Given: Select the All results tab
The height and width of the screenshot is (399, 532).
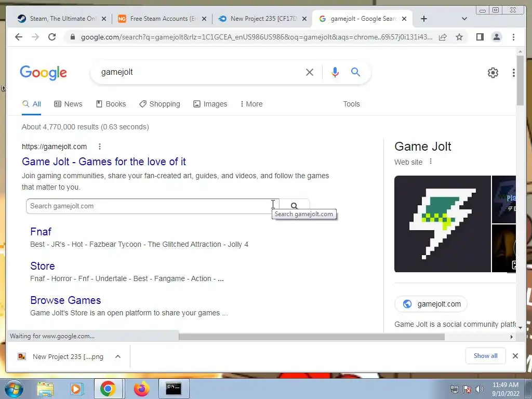Looking at the screenshot, I should tap(32, 104).
